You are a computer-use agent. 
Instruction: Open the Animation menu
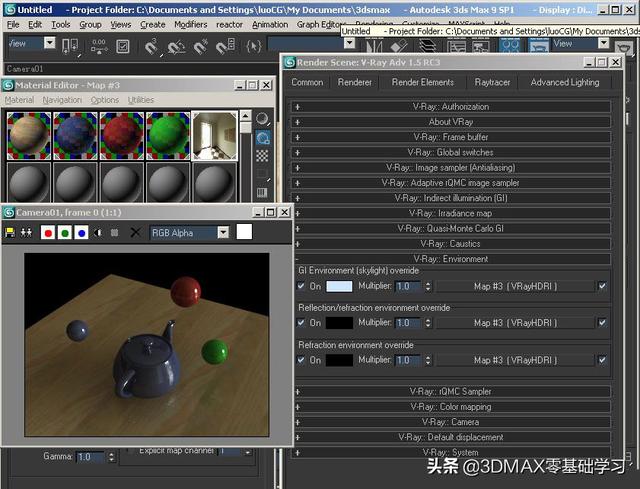[270, 25]
